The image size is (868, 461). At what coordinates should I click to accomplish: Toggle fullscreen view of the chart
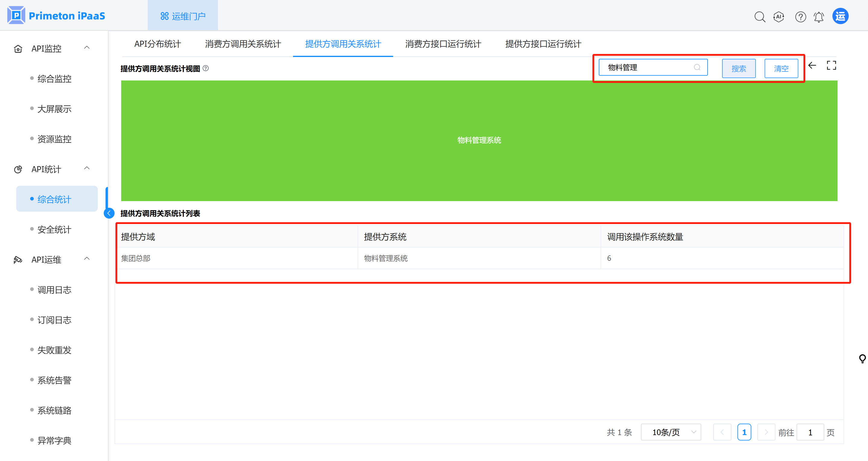tap(831, 65)
